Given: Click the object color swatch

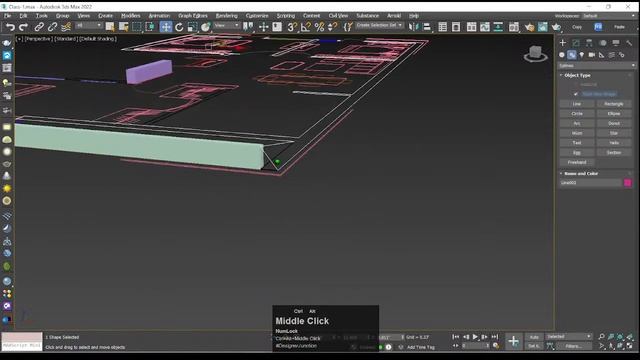Looking at the screenshot, I should 628,183.
